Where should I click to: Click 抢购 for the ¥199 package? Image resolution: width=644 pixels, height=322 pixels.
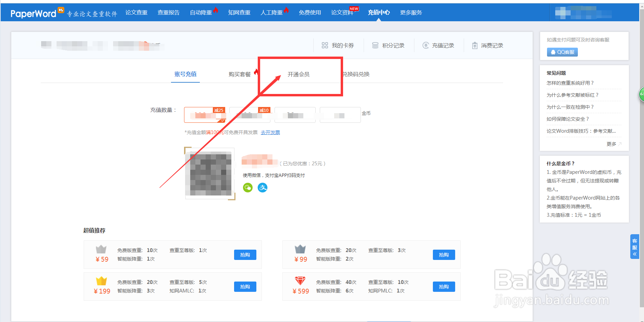[x=245, y=287]
